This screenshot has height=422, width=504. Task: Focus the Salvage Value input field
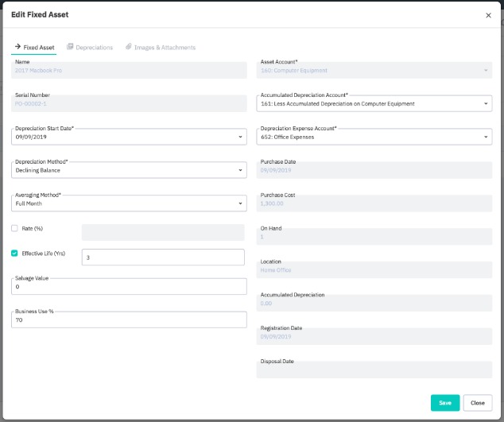[129, 287]
